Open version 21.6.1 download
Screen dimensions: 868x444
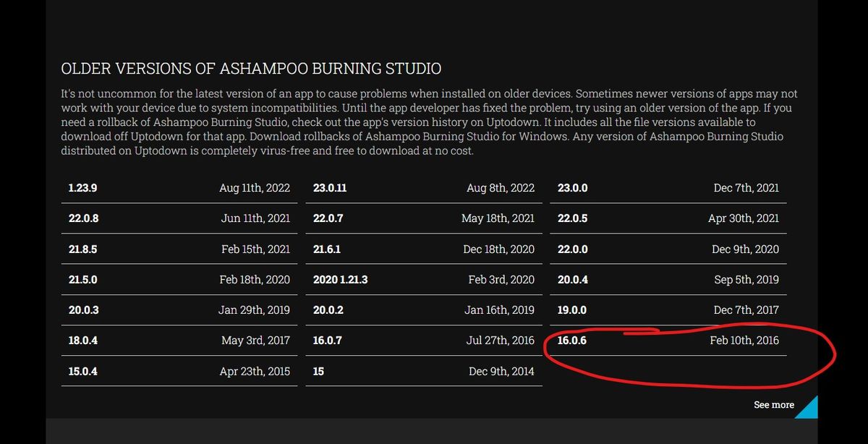pos(327,249)
